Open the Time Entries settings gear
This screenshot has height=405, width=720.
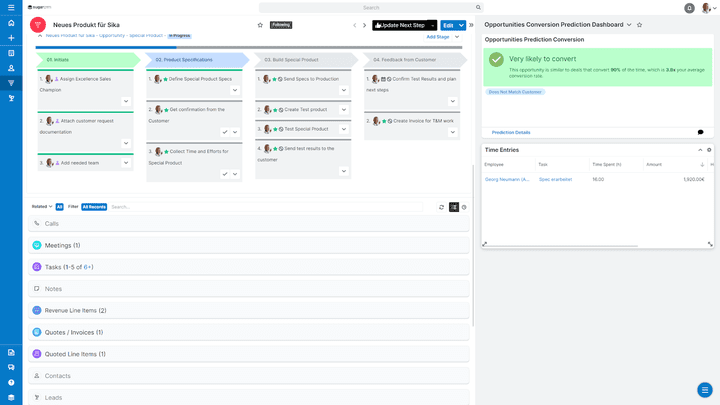(x=710, y=150)
